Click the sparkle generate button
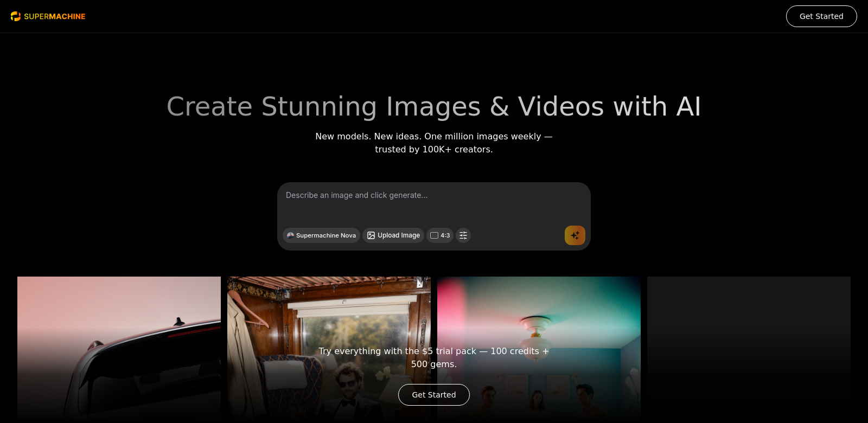Viewport: 868px width, 423px height. [575, 235]
